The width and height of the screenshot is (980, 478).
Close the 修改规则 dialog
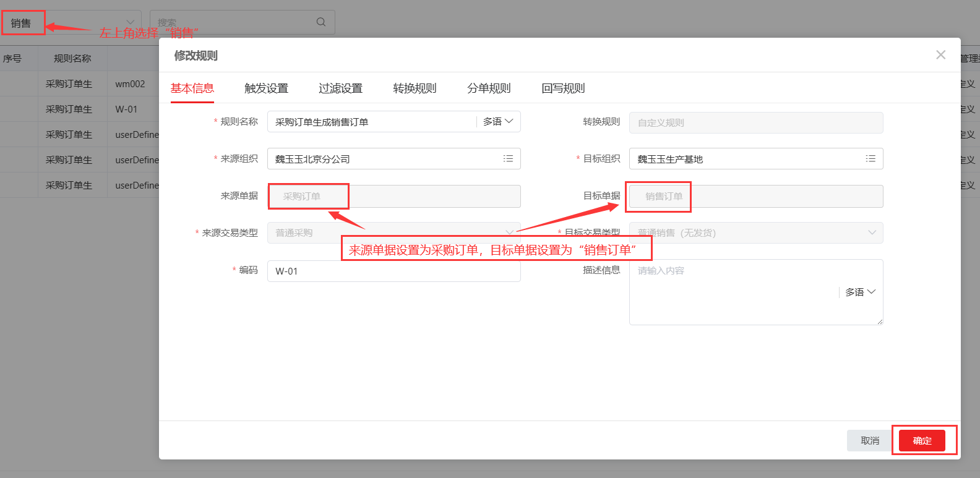(940, 55)
